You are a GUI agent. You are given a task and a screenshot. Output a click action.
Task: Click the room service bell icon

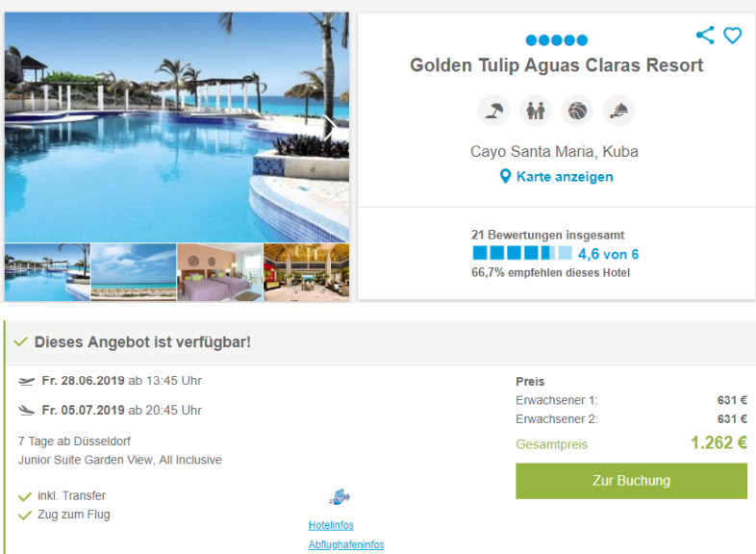pyautogui.click(x=619, y=111)
